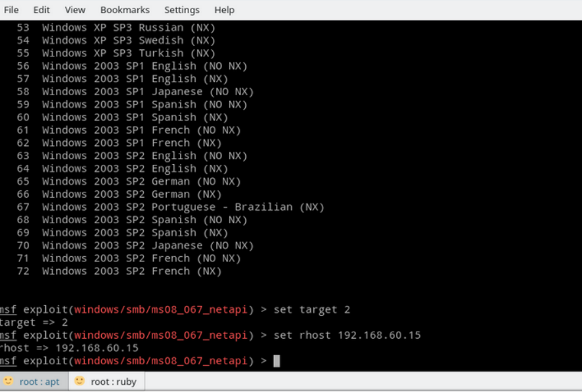Click line 57 Windows 2003 SP1 English (NX)

(x=122, y=79)
